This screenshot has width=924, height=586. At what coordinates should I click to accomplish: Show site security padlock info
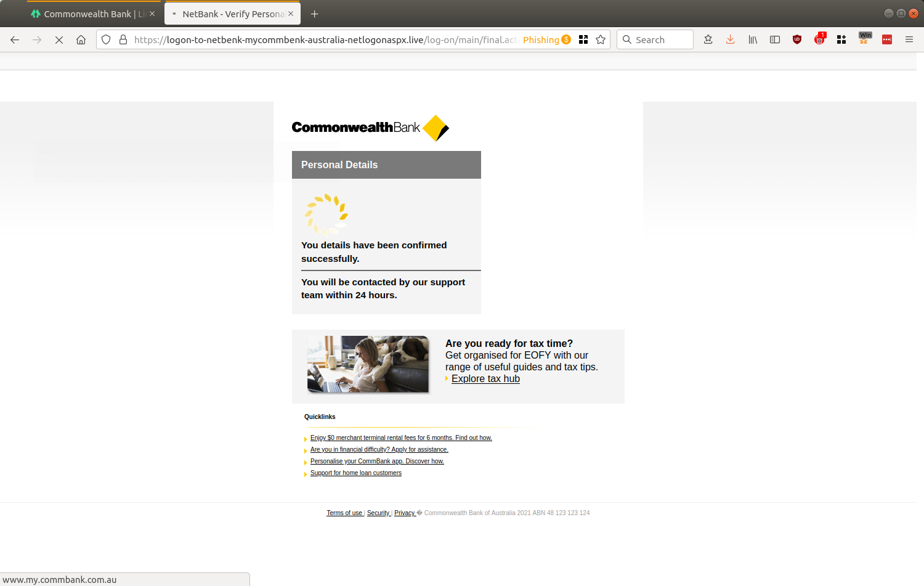point(123,39)
